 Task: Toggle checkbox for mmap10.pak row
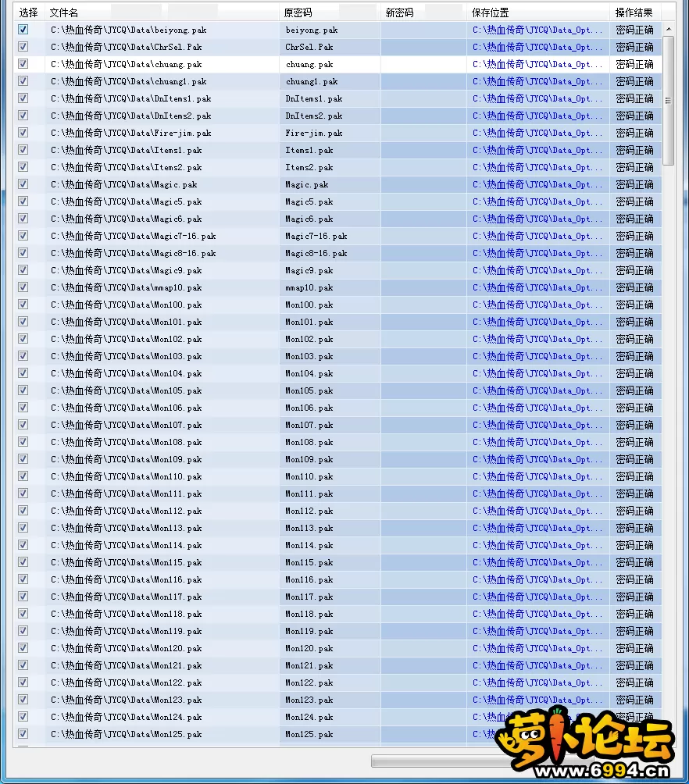tap(23, 287)
